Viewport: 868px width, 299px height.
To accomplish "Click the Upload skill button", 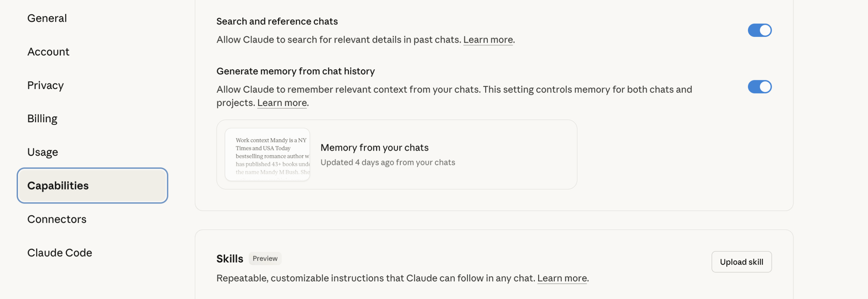I will coord(742,262).
